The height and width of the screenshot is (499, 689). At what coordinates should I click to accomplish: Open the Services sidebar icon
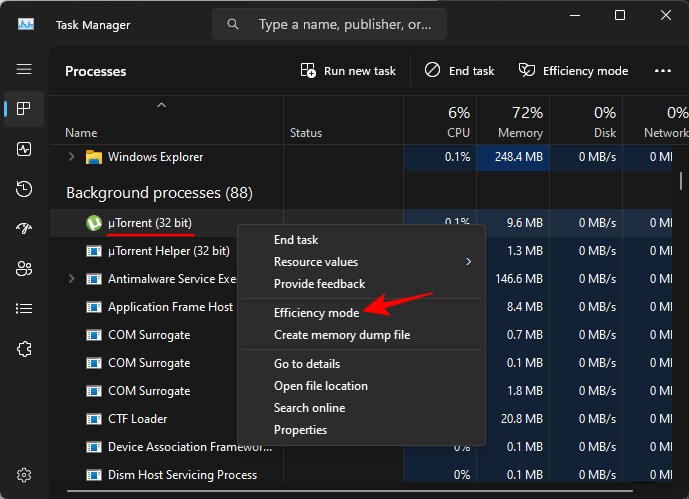pos(24,349)
